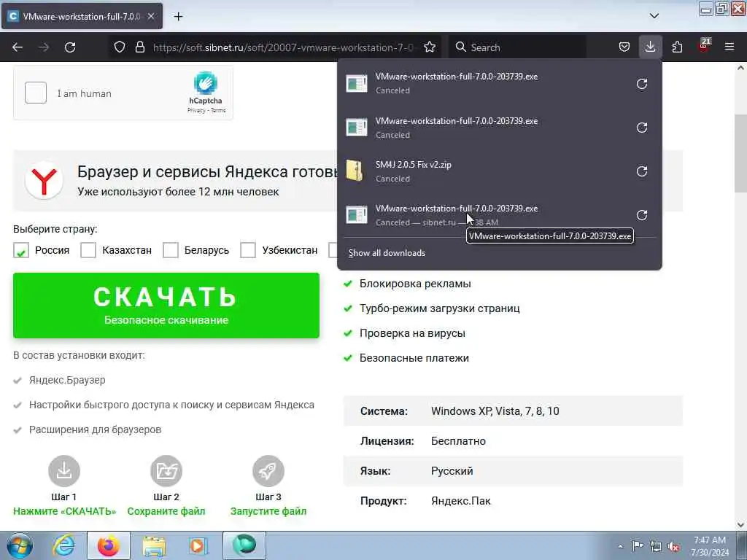Click the hCaptcha logo
The image size is (747, 560).
[205, 83]
